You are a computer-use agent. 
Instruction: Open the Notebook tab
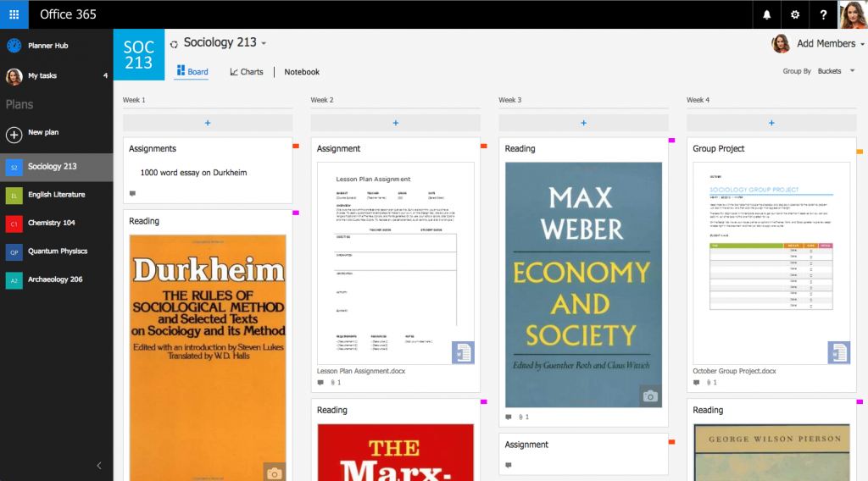302,72
